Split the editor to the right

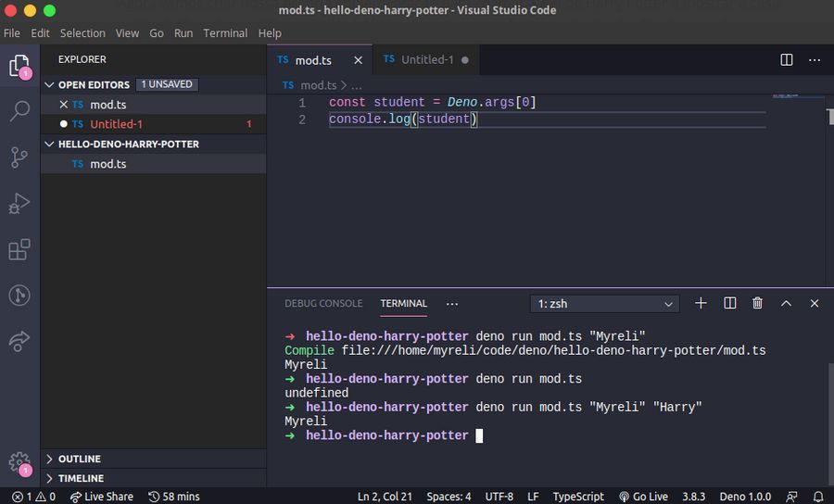pos(786,59)
